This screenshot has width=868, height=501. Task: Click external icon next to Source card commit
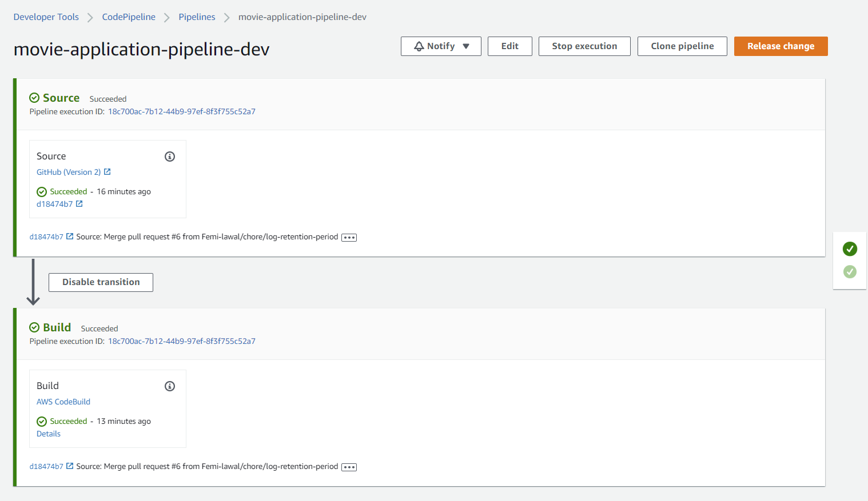point(79,204)
